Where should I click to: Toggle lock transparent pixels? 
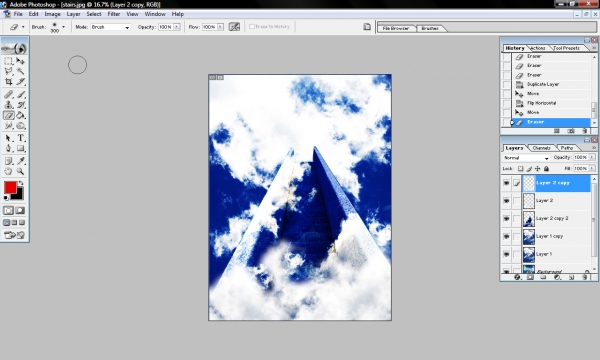coord(520,169)
